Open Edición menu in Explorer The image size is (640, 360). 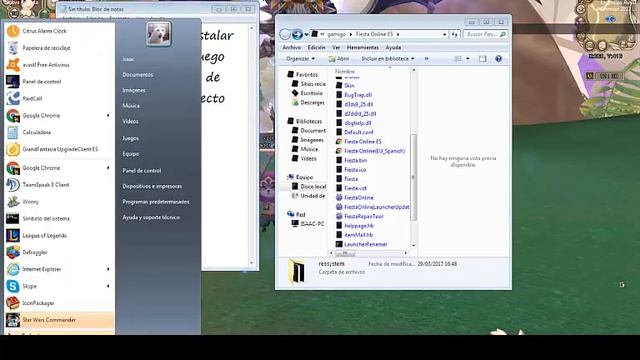point(317,48)
